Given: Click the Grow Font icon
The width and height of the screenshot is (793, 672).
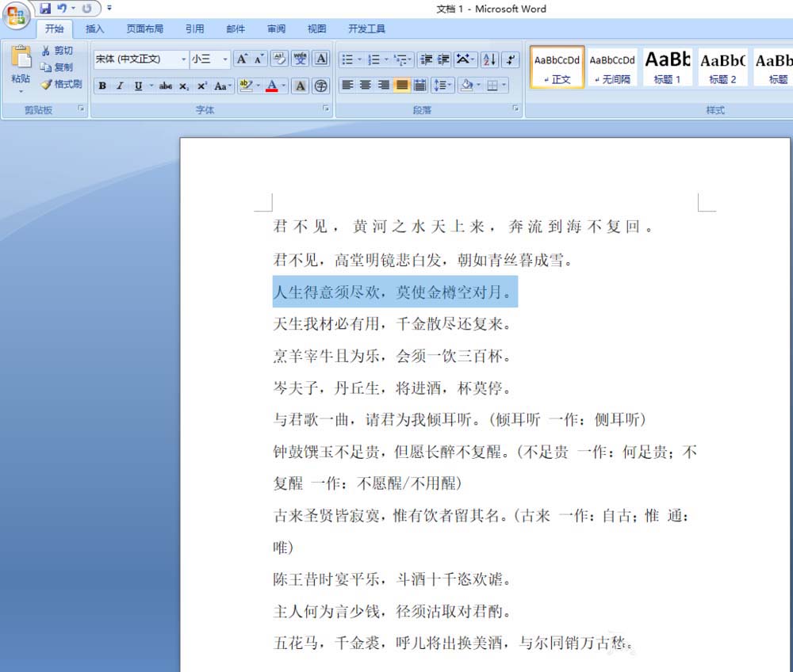Looking at the screenshot, I should click(x=242, y=59).
